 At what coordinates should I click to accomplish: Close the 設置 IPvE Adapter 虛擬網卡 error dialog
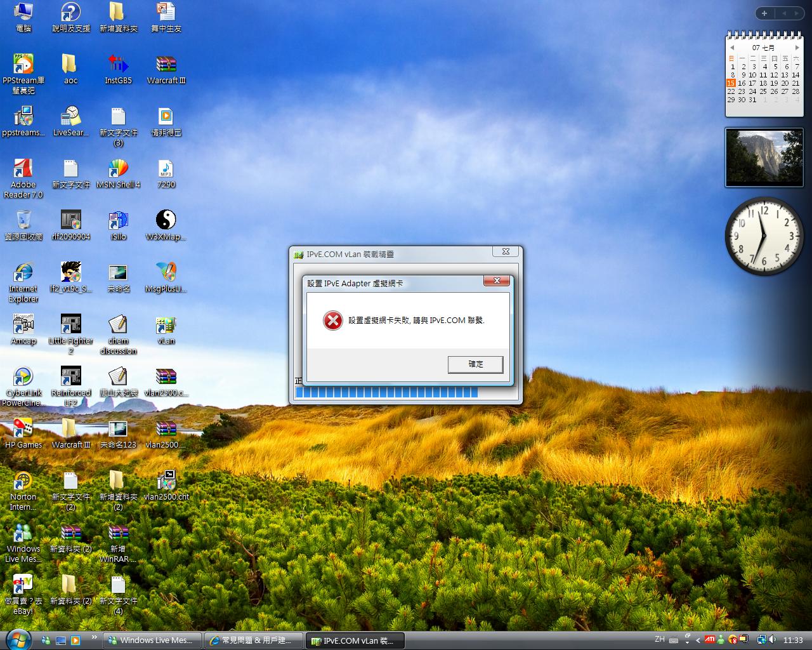tap(497, 281)
